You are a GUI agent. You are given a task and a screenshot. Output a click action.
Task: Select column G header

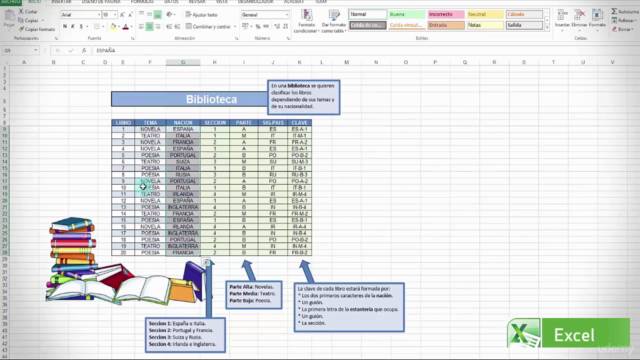[183, 62]
